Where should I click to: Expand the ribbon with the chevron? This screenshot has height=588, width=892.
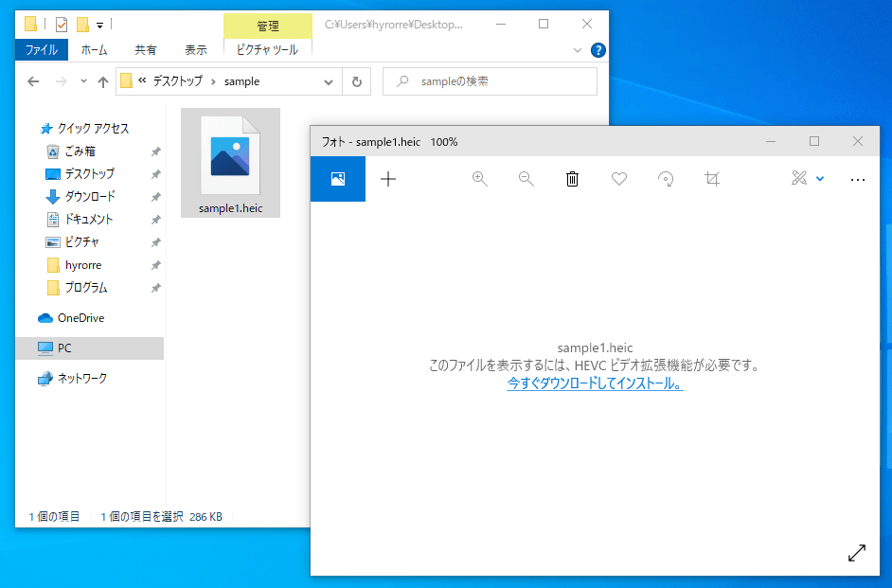point(578,50)
